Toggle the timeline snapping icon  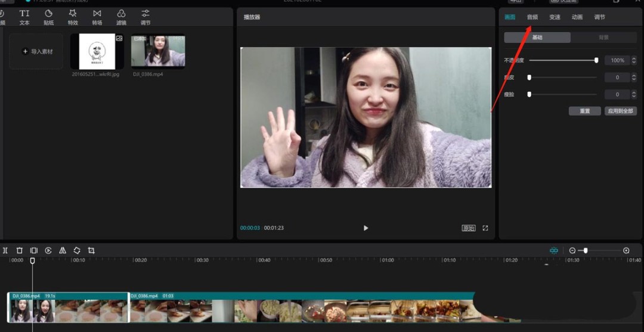554,250
